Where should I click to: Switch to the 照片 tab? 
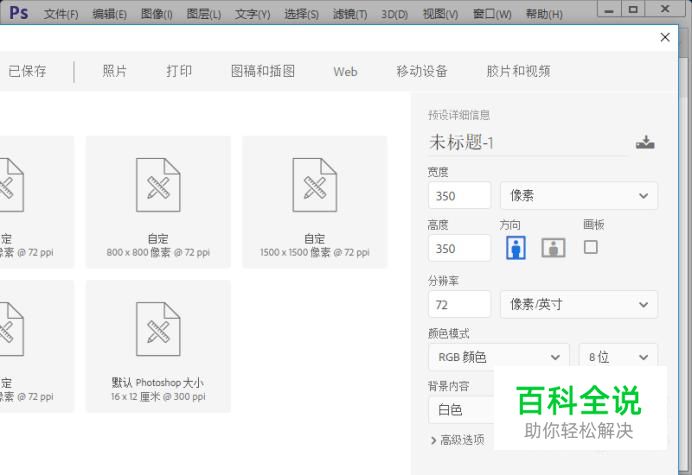coord(115,71)
